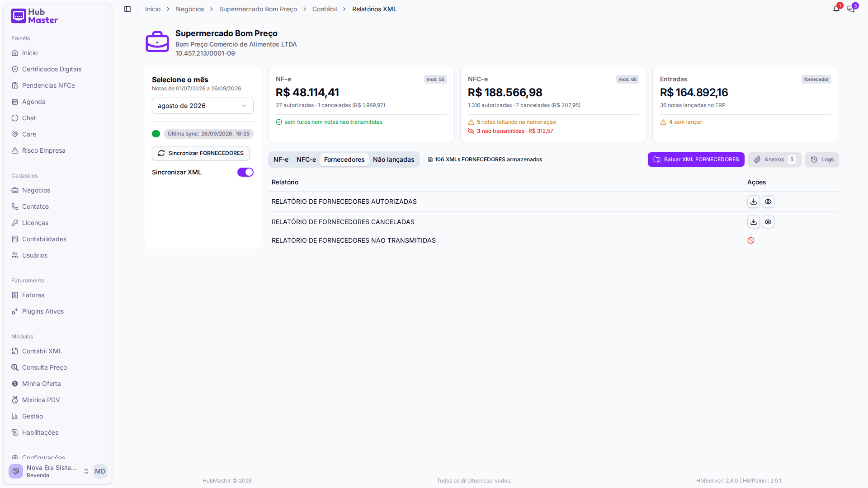Click the Contábil breadcrumb link
The width and height of the screenshot is (868, 488).
[x=325, y=9]
